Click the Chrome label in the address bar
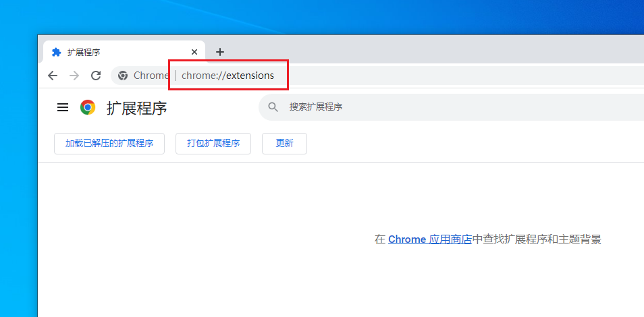The image size is (644, 317). (x=151, y=76)
